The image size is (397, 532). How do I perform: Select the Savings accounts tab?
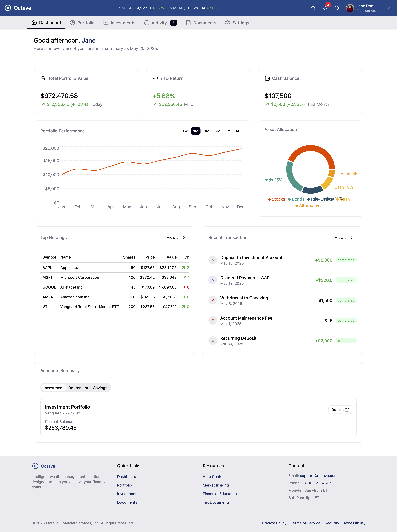pos(100,388)
